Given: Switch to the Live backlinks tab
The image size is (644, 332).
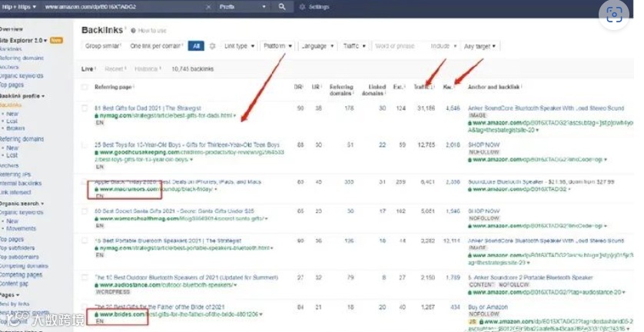Looking at the screenshot, I should pyautogui.click(x=88, y=69).
